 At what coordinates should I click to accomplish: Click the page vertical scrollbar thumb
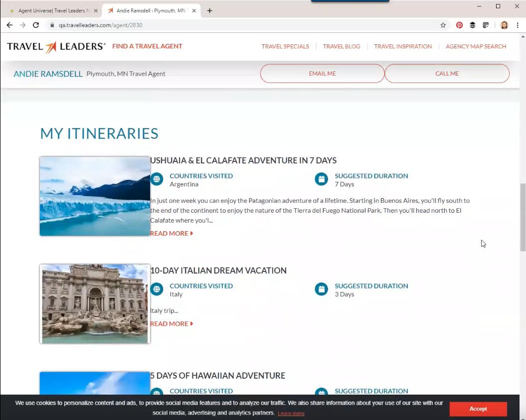coord(523,217)
